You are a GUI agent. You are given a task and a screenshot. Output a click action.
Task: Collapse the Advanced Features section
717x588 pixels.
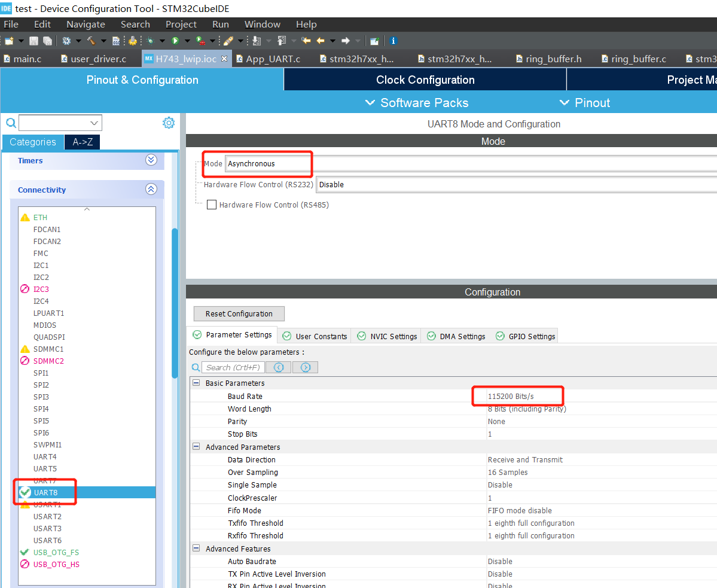pos(196,548)
